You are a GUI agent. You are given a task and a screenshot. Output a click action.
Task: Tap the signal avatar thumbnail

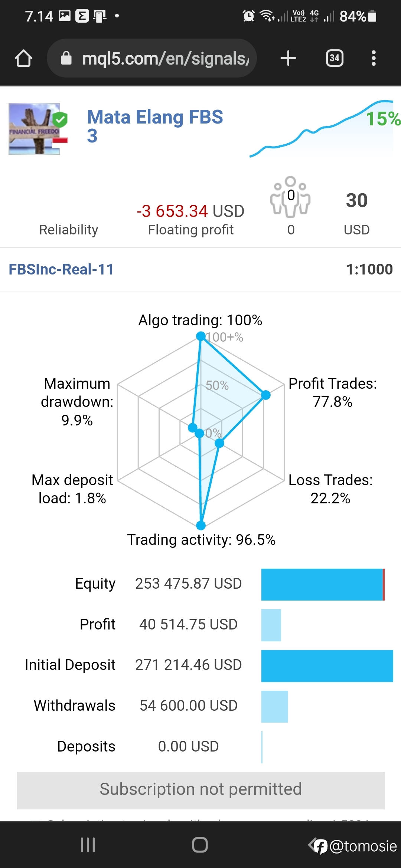(x=35, y=129)
